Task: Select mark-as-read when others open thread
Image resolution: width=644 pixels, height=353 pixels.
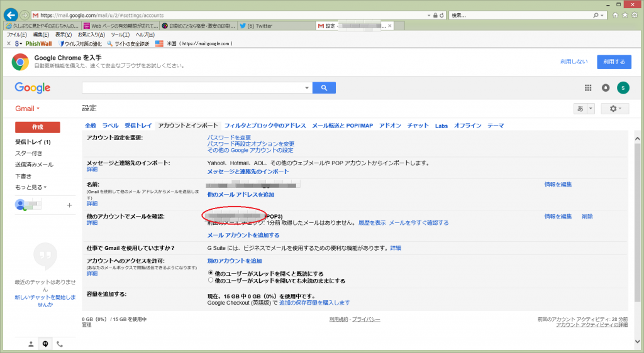Action: 211,273
